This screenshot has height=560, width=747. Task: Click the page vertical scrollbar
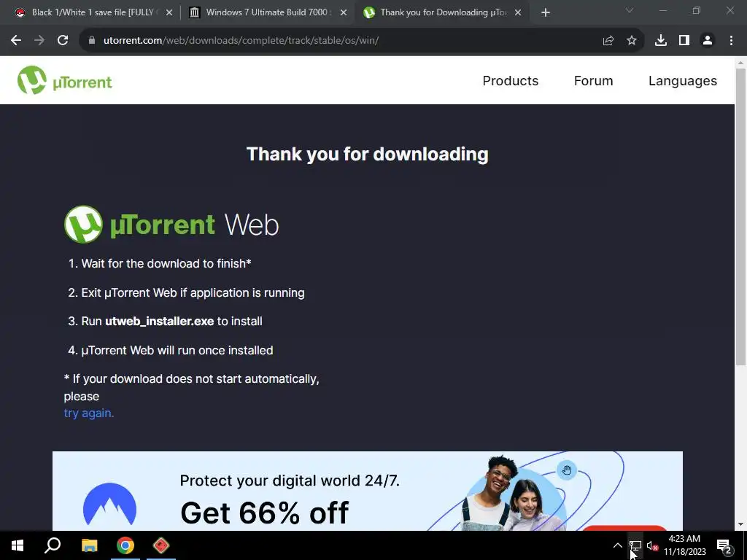740,217
